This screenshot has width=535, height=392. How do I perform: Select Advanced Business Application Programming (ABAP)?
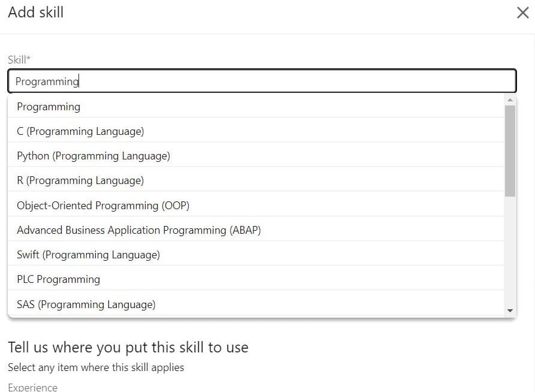click(139, 230)
